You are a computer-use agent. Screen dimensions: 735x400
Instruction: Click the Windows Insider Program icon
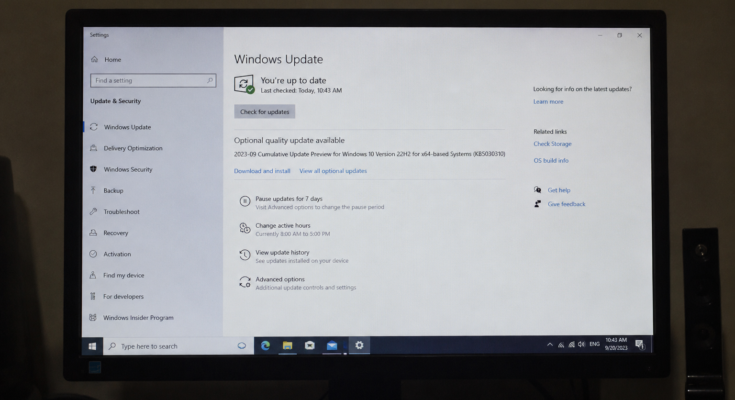coord(93,317)
